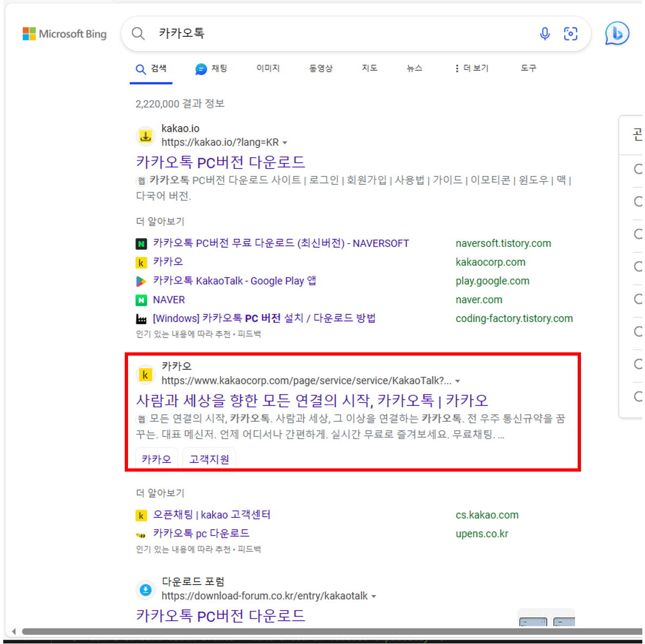This screenshot has width=645, height=644.
Task: Expand dropdown arrow beside kakaocorp.com URL
Action: [x=457, y=382]
